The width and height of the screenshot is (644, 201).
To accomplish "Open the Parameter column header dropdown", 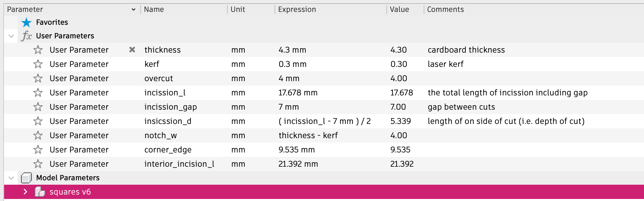I will [x=134, y=10].
